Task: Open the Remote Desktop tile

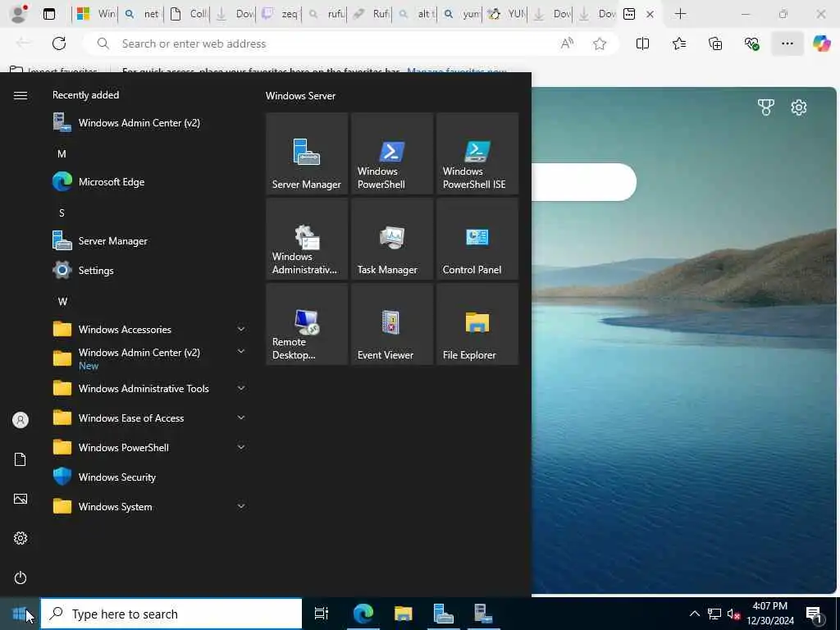Action: click(307, 324)
